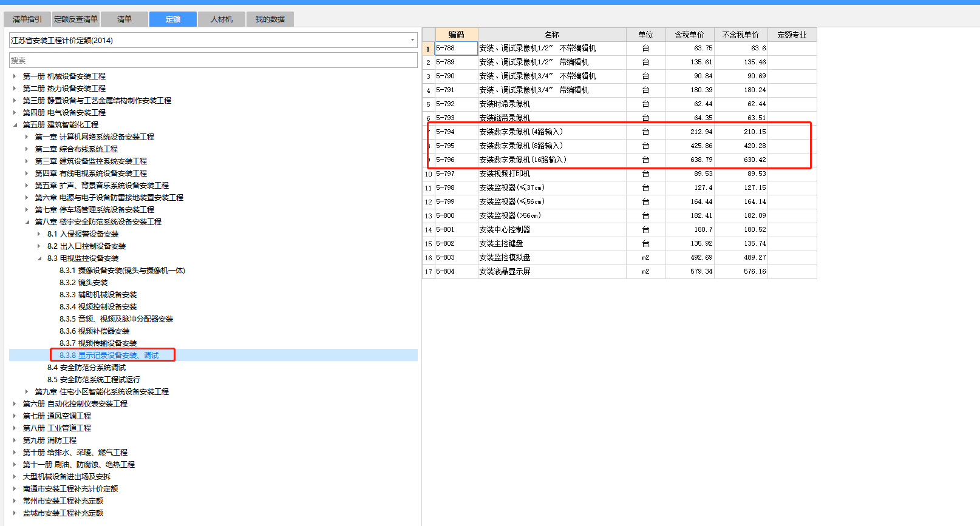
Task: Select row 安装液晶显示屏
Action: tap(619, 271)
